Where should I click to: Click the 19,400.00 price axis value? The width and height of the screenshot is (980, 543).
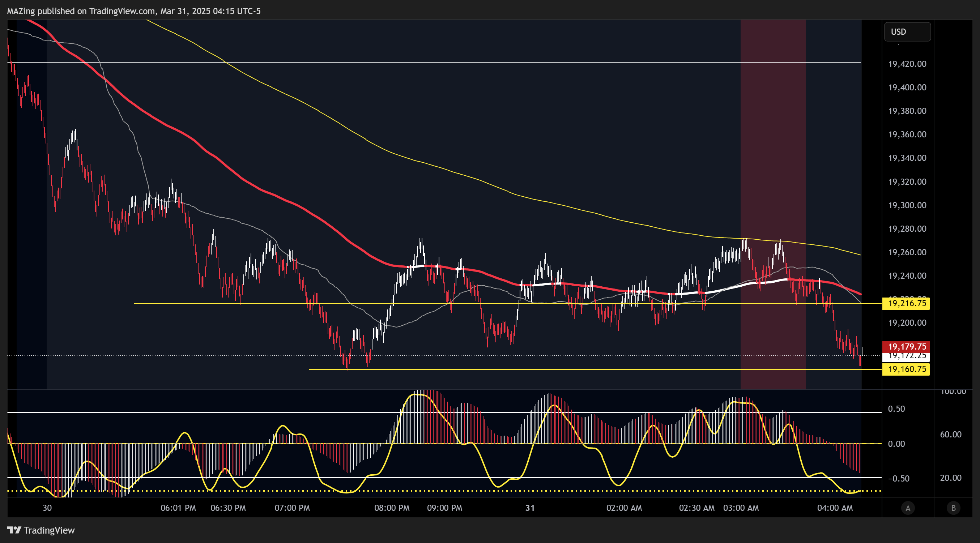point(907,87)
